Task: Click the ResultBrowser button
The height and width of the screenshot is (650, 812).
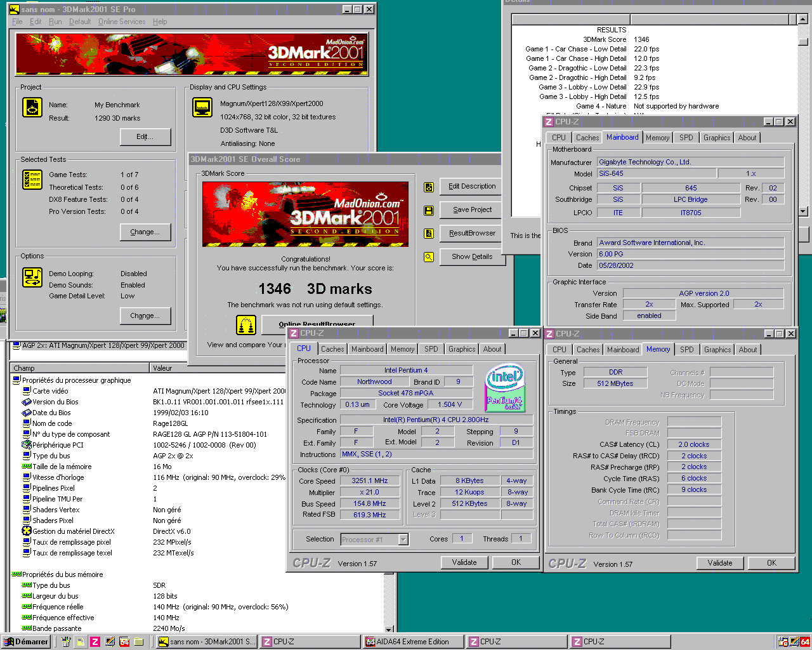Action: pyautogui.click(x=472, y=234)
